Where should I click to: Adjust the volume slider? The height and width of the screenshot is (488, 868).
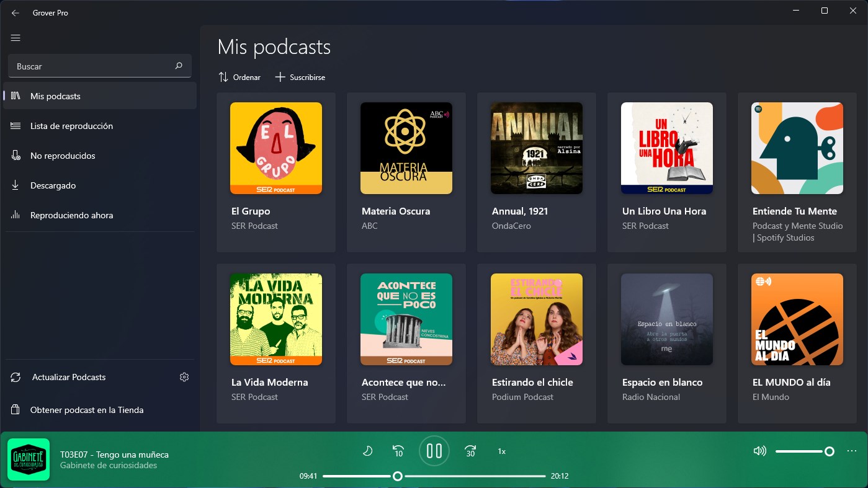pos(805,451)
